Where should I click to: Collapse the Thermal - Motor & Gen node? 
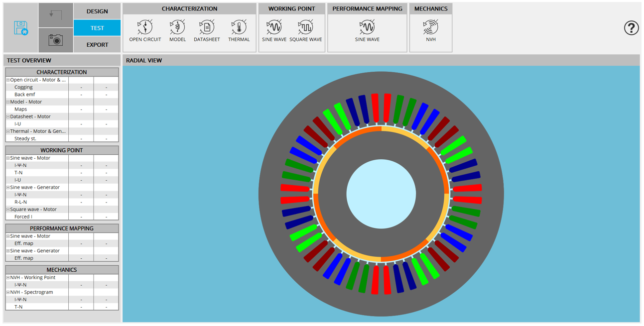pyautogui.click(x=8, y=131)
